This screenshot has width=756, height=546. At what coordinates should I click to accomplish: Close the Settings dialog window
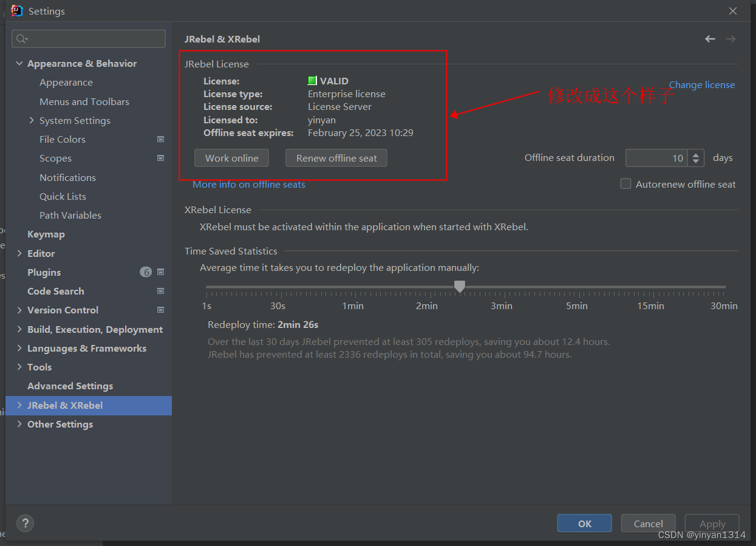tap(733, 11)
